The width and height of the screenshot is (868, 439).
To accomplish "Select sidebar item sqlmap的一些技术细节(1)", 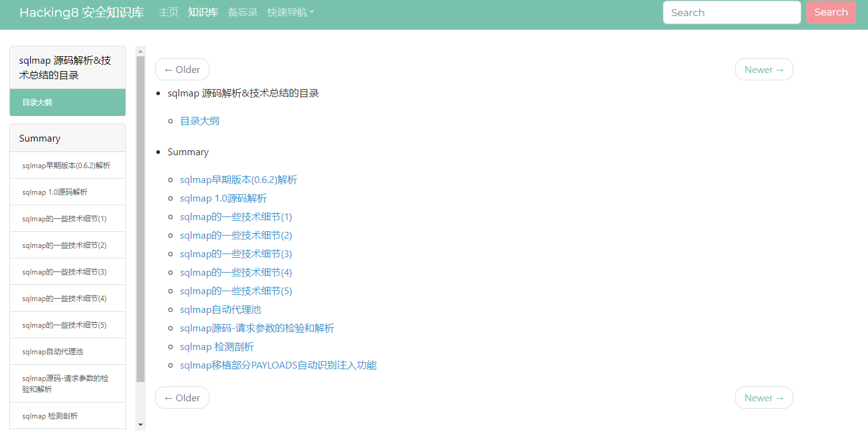I will [67, 218].
